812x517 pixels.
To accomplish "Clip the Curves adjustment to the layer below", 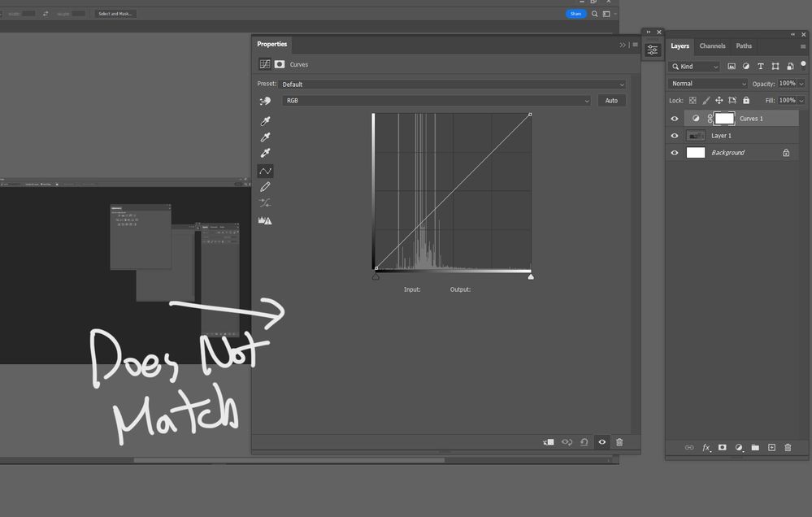I will point(548,441).
